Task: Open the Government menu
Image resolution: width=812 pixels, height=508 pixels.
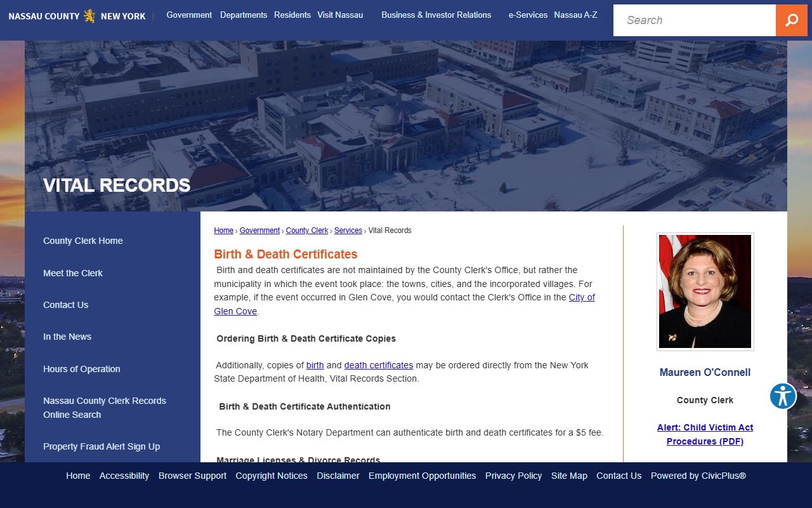Action: [x=189, y=15]
